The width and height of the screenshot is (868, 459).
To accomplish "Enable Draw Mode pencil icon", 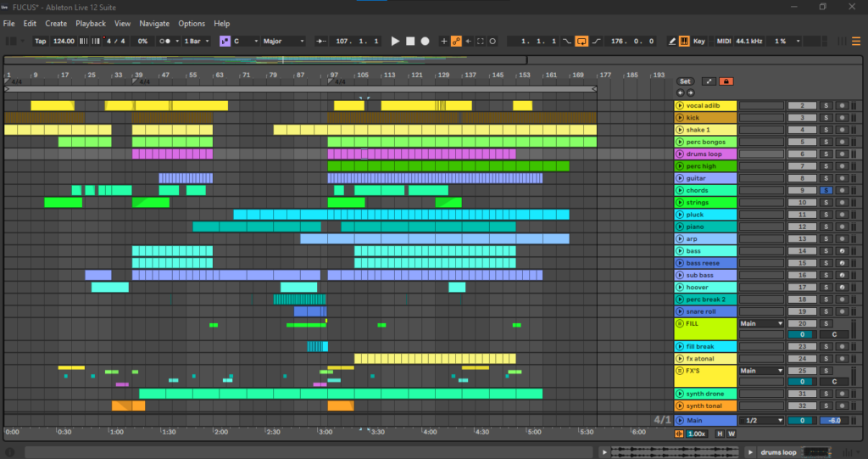I will coord(672,41).
